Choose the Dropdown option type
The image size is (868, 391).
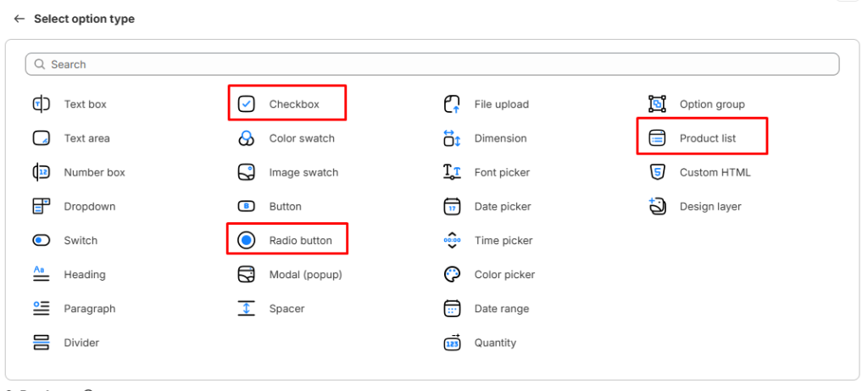pyautogui.click(x=89, y=206)
